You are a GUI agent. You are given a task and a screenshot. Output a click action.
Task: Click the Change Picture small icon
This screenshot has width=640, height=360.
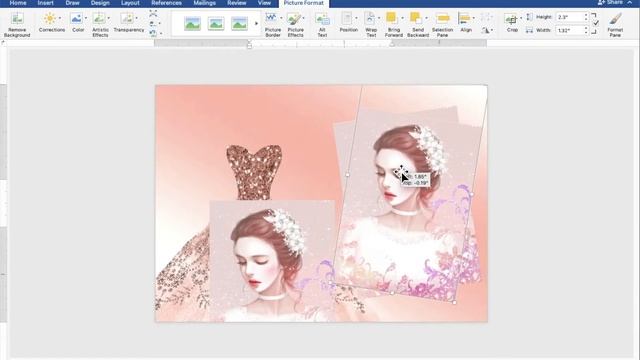tap(153, 24)
